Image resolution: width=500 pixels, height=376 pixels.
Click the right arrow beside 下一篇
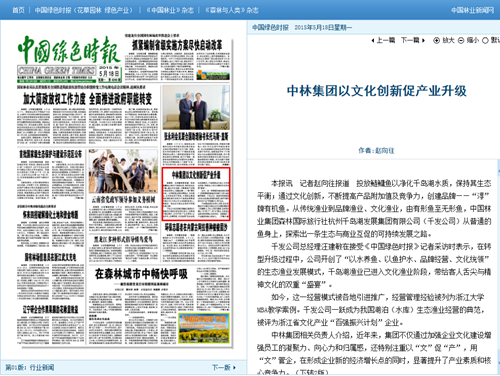pos(423,40)
